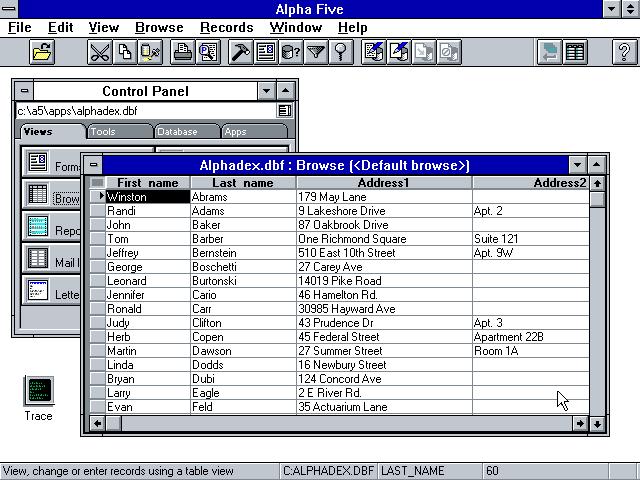The image size is (640, 480).
Task: Click the cell Apartment 22B
Action: (531, 337)
